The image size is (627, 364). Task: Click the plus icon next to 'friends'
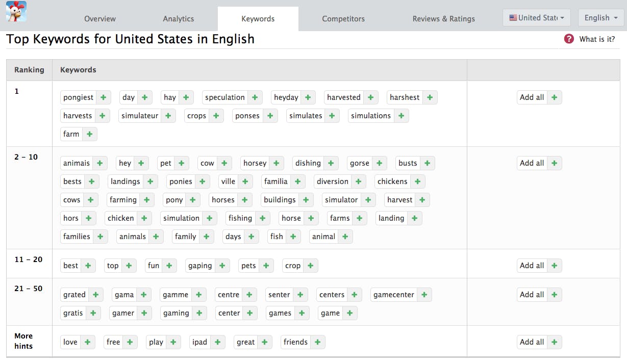pos(317,342)
